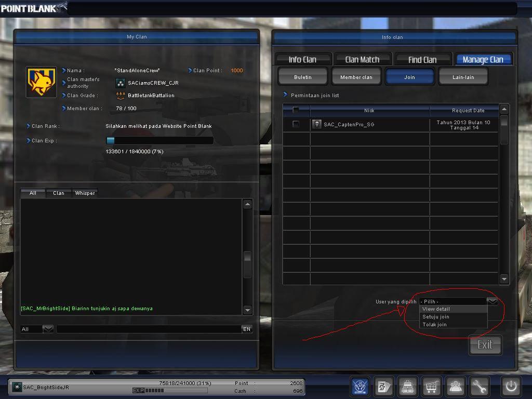Click the BattletankBattalion grade text

(x=151, y=96)
